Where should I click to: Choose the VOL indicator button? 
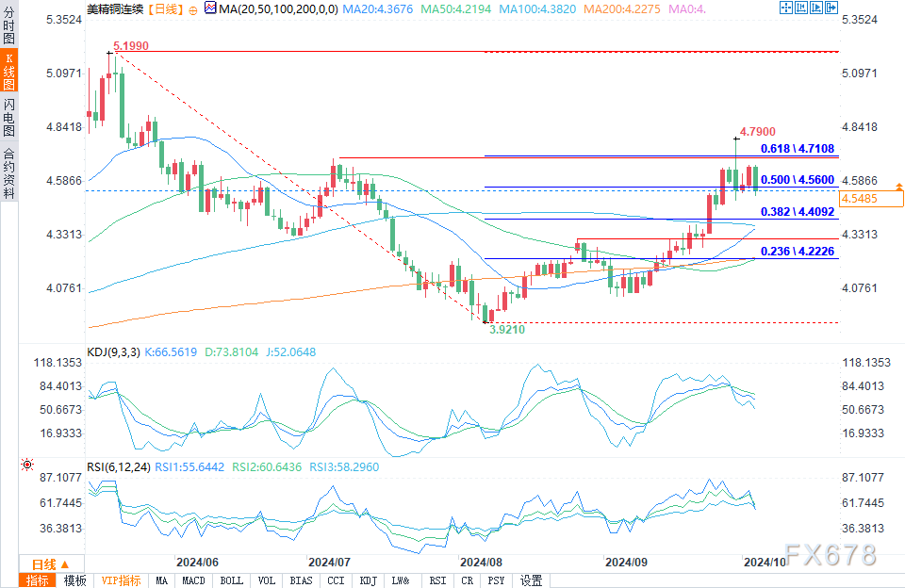click(x=267, y=580)
